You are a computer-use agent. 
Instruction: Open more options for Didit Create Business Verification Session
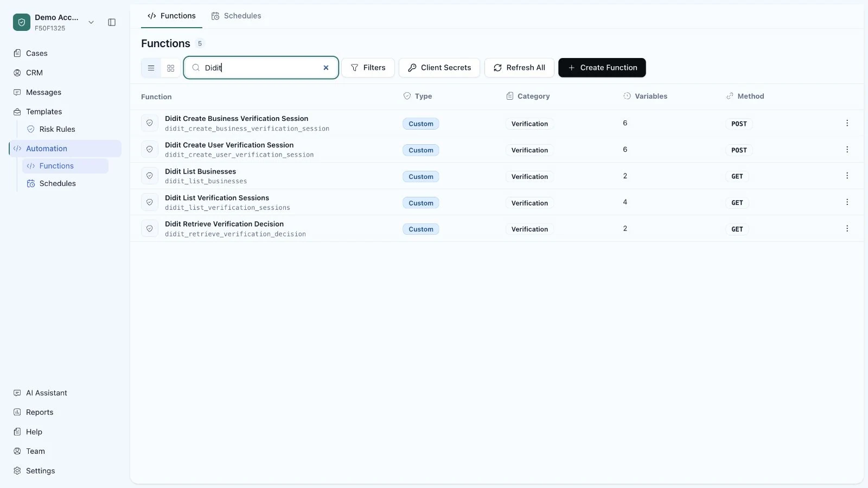coord(847,123)
